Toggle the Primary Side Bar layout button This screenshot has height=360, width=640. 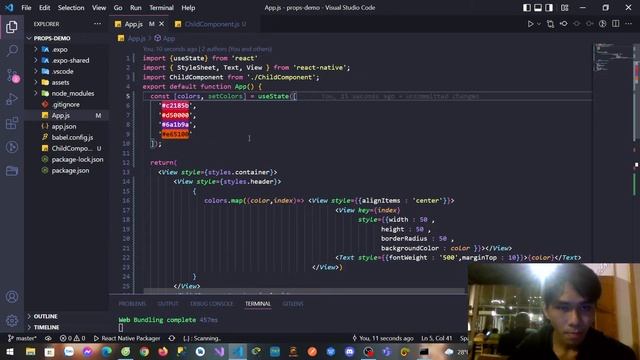[x=527, y=7]
